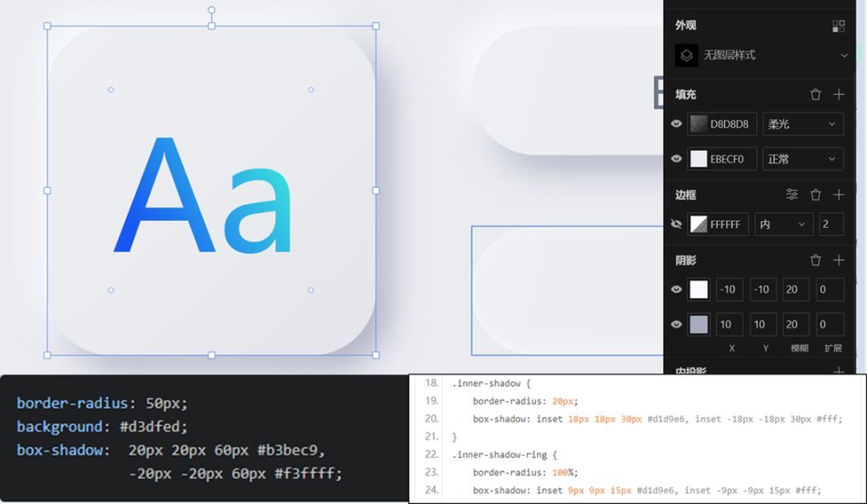Click line number 20 in code editor

(432, 419)
